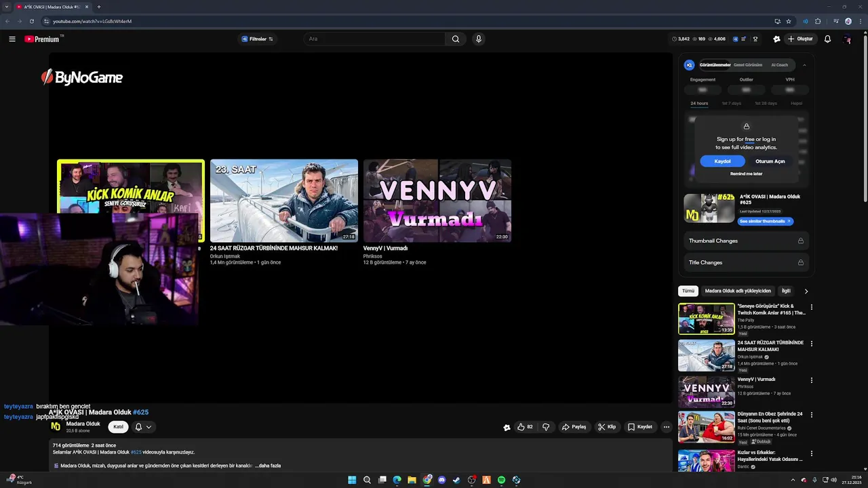Open options menu for Seneye Görüşürüz video

[812, 307]
